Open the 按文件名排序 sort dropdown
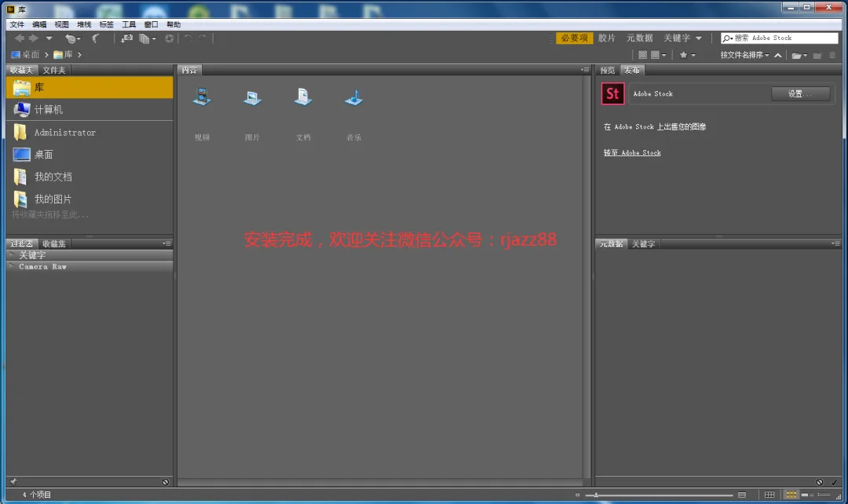Viewport: 848px width, 504px height. coord(744,55)
